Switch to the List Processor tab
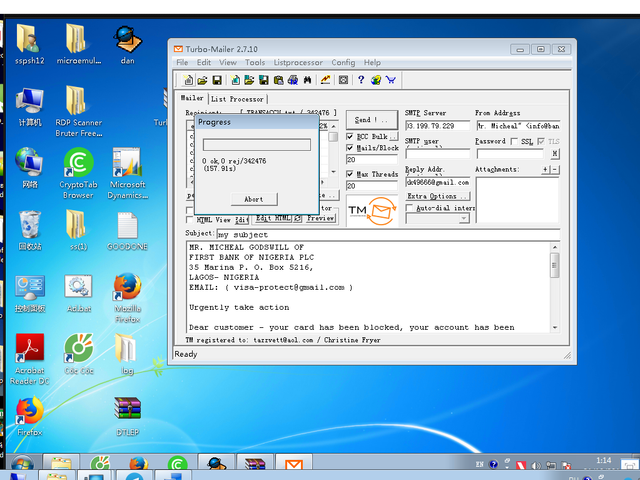This screenshot has height=480, width=640. coord(238,99)
